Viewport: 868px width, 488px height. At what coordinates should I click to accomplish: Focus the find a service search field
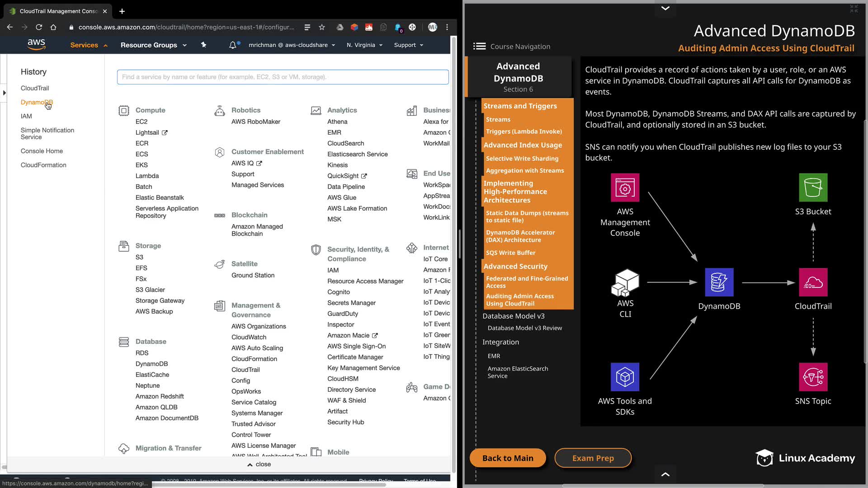pos(283,77)
